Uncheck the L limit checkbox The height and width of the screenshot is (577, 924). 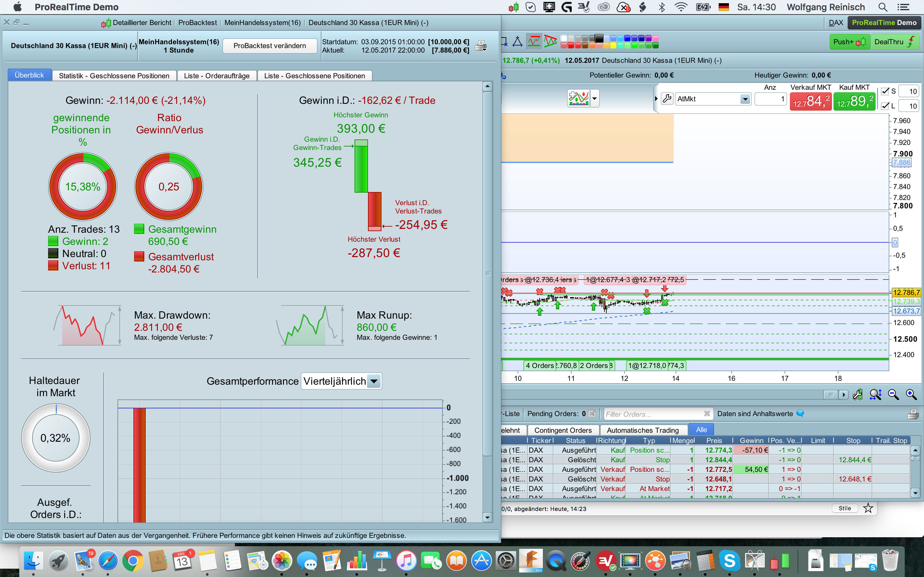(885, 106)
